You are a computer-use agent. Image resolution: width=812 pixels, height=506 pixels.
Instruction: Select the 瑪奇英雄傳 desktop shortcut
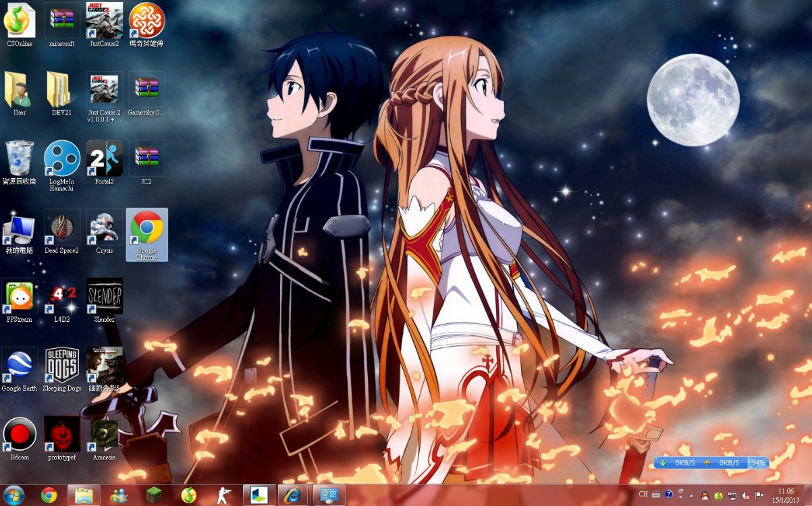[146, 25]
